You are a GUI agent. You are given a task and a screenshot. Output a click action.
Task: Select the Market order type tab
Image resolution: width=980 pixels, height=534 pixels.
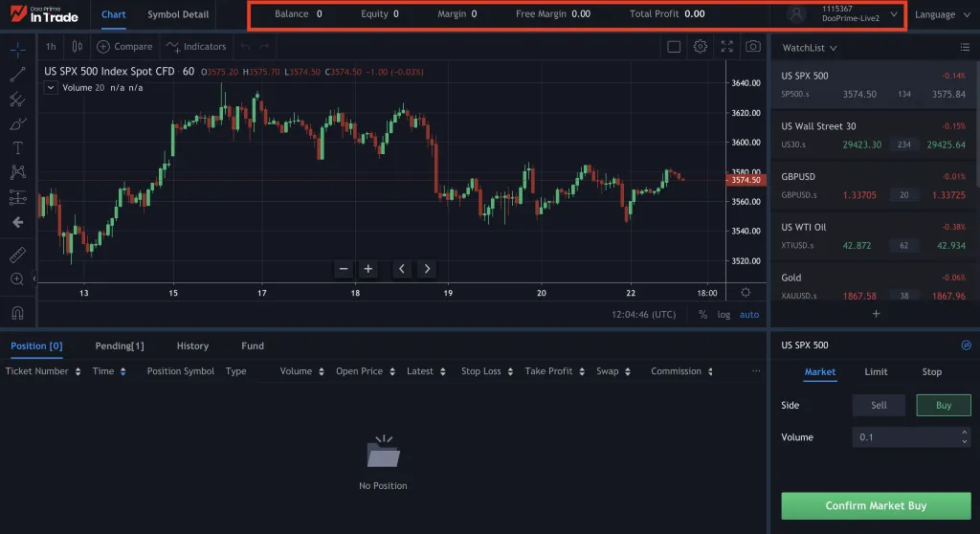(x=819, y=372)
